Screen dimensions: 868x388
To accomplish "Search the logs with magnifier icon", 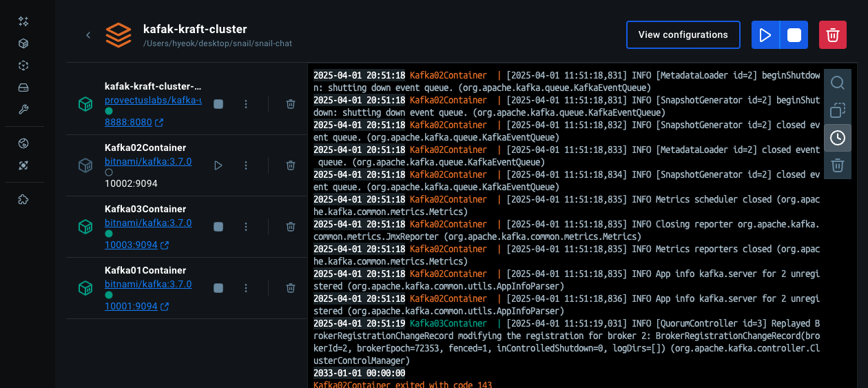I will point(838,83).
